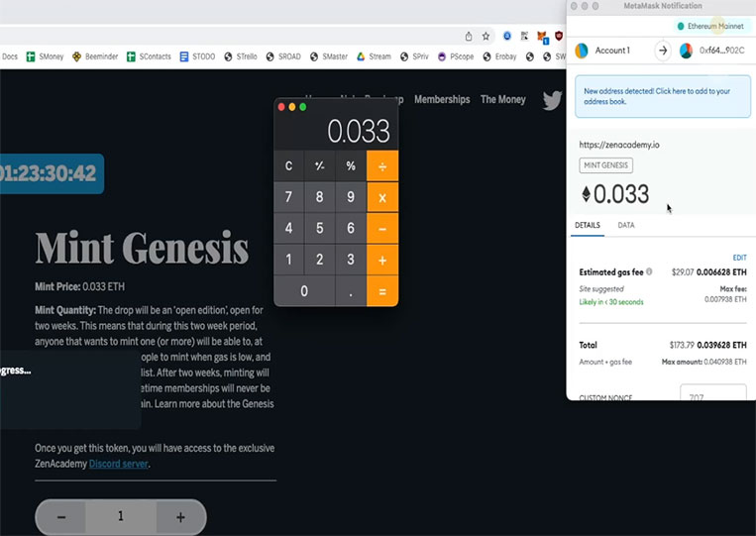Click calculator digit 6

351,229
